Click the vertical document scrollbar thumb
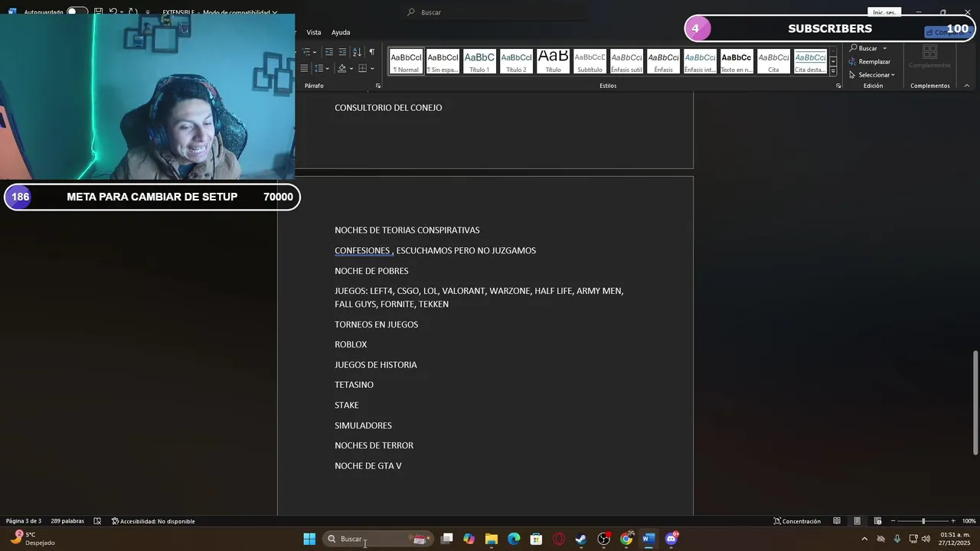Screen dimensions: 980x551 975,403
